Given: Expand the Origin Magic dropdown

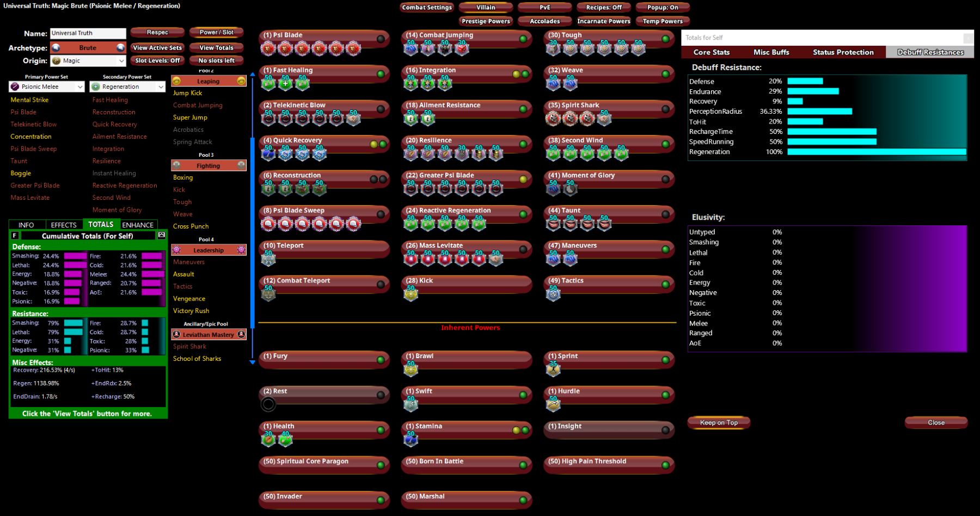Looking at the screenshot, I should click(x=88, y=60).
